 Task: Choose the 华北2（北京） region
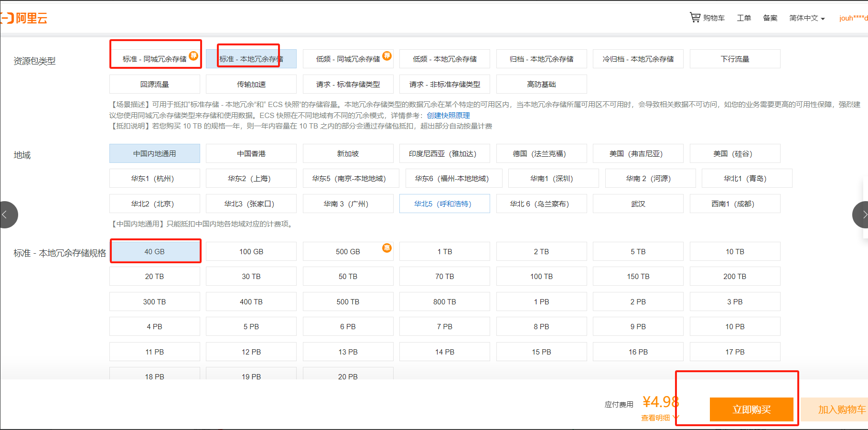pos(154,204)
